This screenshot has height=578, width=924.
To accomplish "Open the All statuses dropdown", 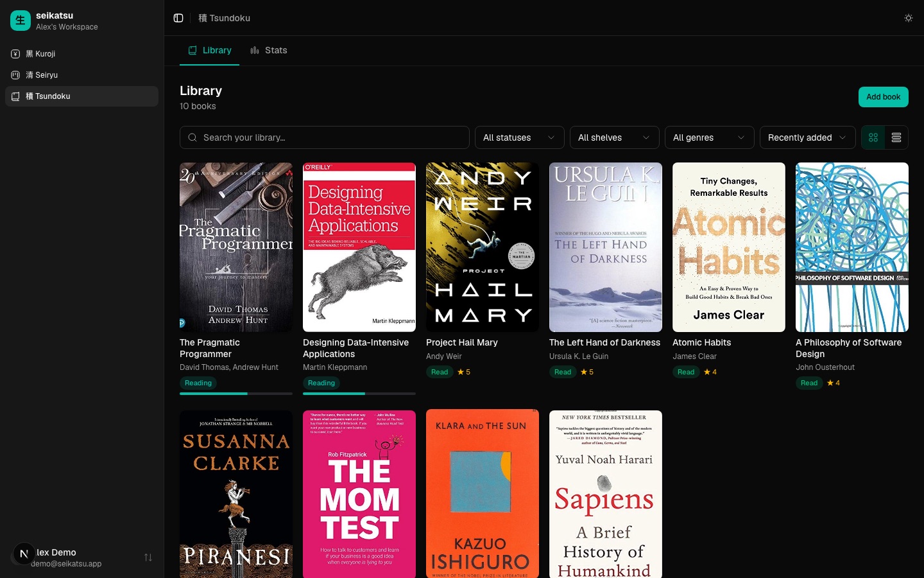I will point(520,137).
